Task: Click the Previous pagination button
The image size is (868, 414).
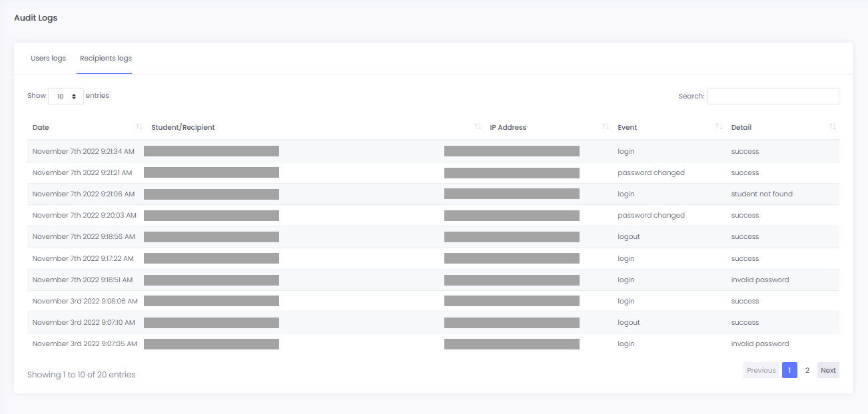Action: [x=761, y=370]
